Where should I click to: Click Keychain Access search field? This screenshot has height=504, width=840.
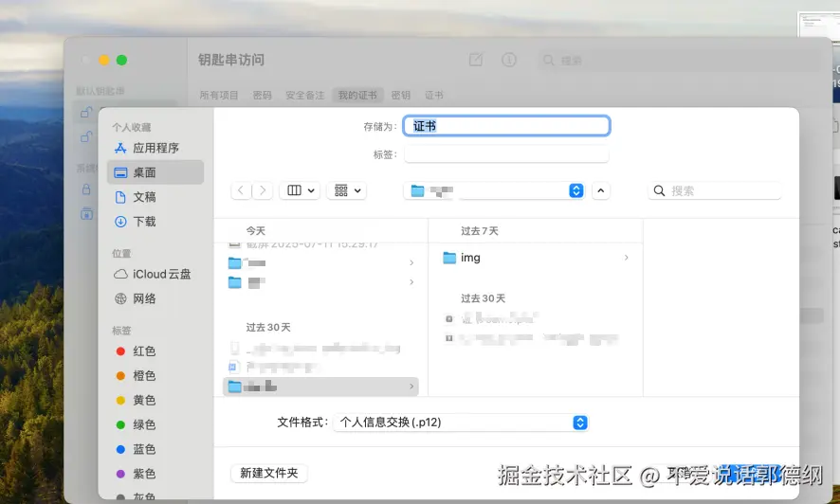[x=681, y=61]
